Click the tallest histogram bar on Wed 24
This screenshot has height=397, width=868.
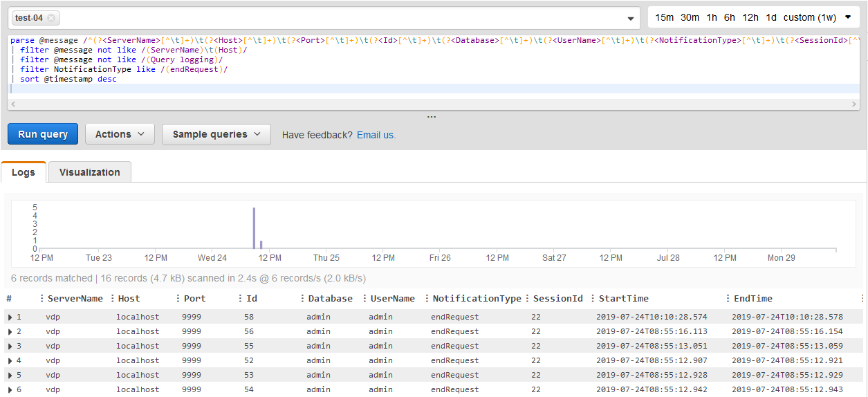254,228
